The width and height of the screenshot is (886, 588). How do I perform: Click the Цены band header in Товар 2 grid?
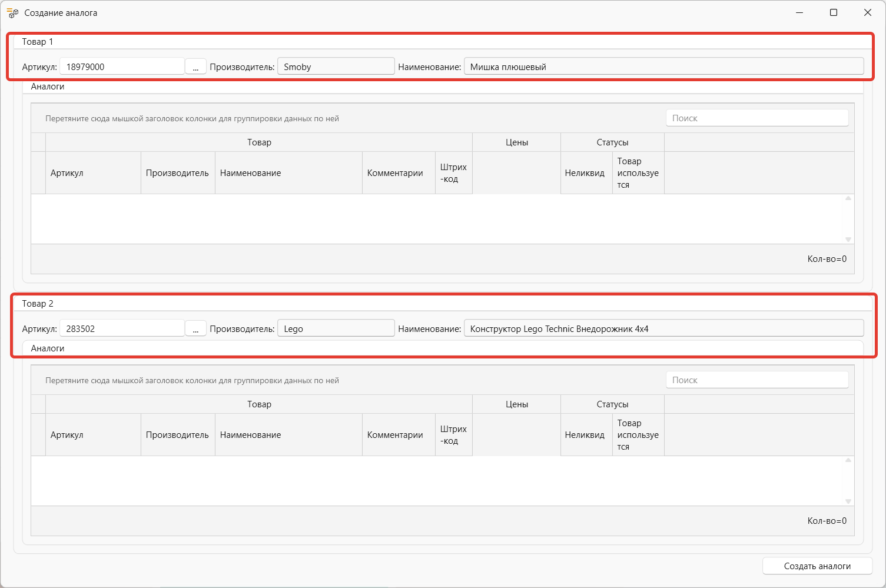[x=516, y=404]
